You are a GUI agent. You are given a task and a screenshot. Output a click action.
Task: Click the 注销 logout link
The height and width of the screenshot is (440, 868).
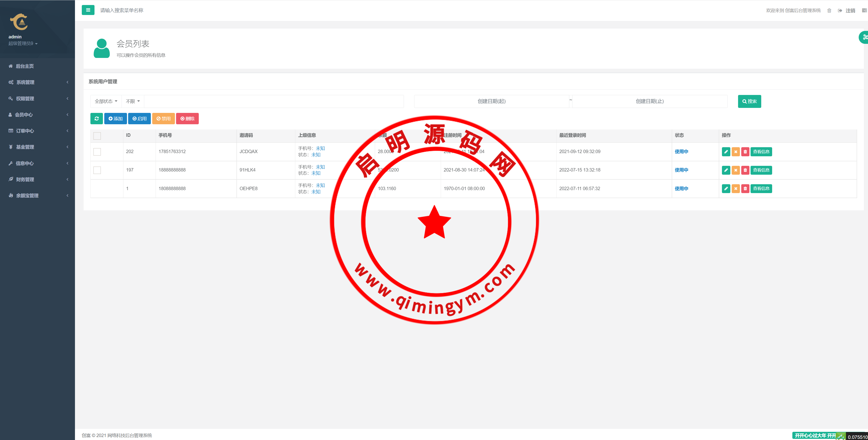(x=850, y=11)
